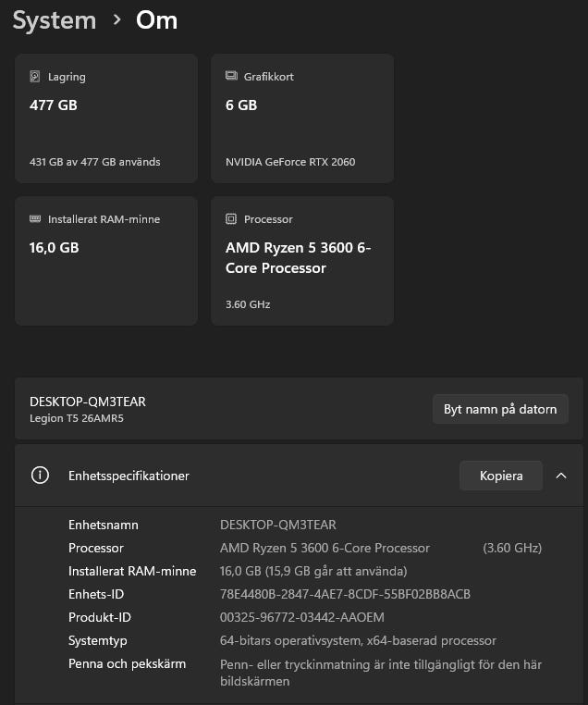Collapse the Enhetsspecifikationer section chevron
The height and width of the screenshot is (705, 588).
561,476
